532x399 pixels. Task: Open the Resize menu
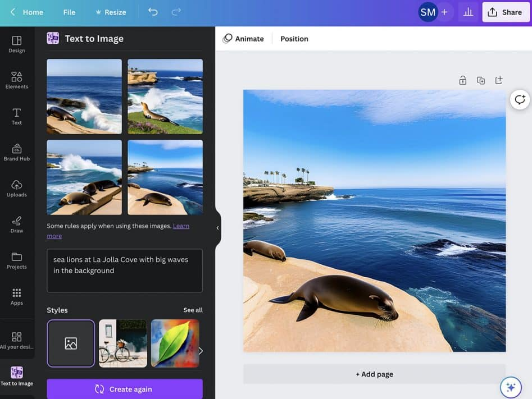(111, 12)
